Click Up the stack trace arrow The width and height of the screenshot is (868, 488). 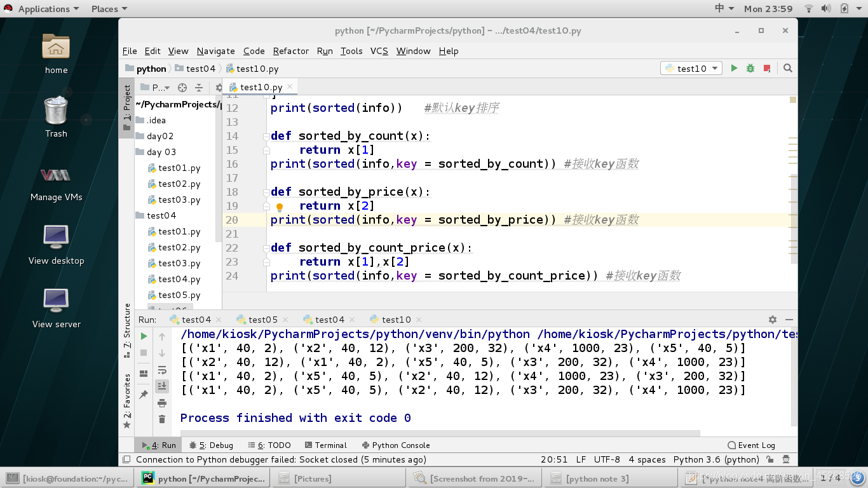tap(162, 337)
